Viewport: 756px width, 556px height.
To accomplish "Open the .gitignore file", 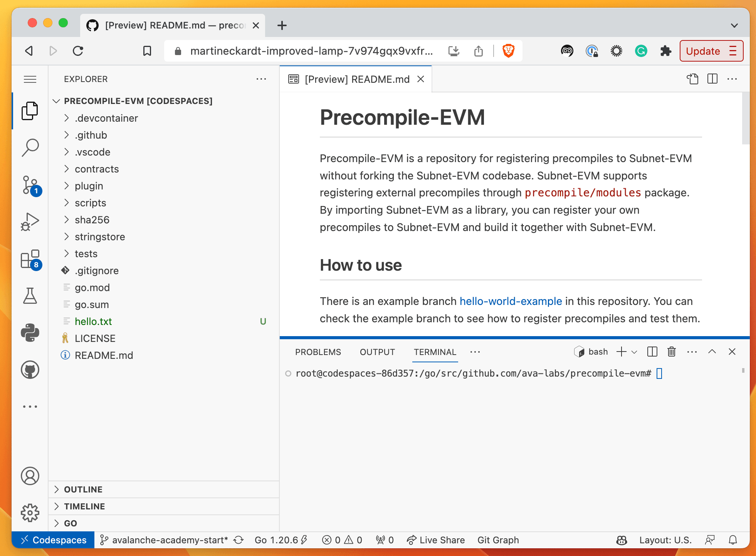I will click(96, 270).
